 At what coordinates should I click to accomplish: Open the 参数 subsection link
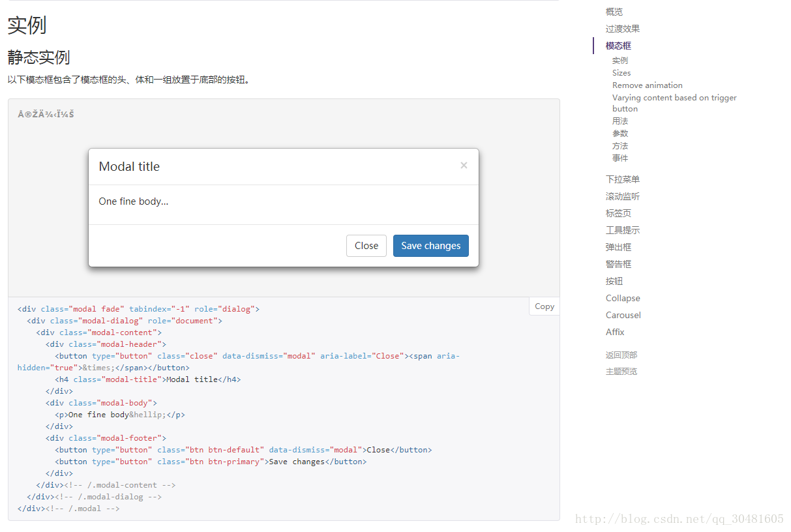click(620, 134)
